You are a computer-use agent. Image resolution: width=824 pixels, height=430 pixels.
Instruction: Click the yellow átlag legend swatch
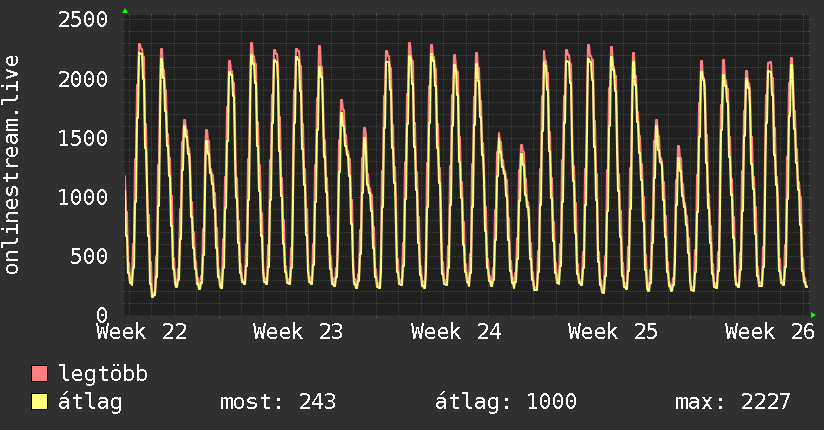pos(39,401)
